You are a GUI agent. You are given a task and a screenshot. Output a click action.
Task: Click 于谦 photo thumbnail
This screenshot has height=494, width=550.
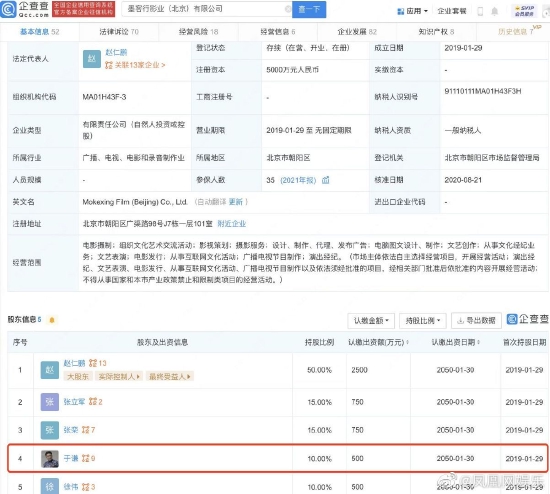(x=50, y=459)
